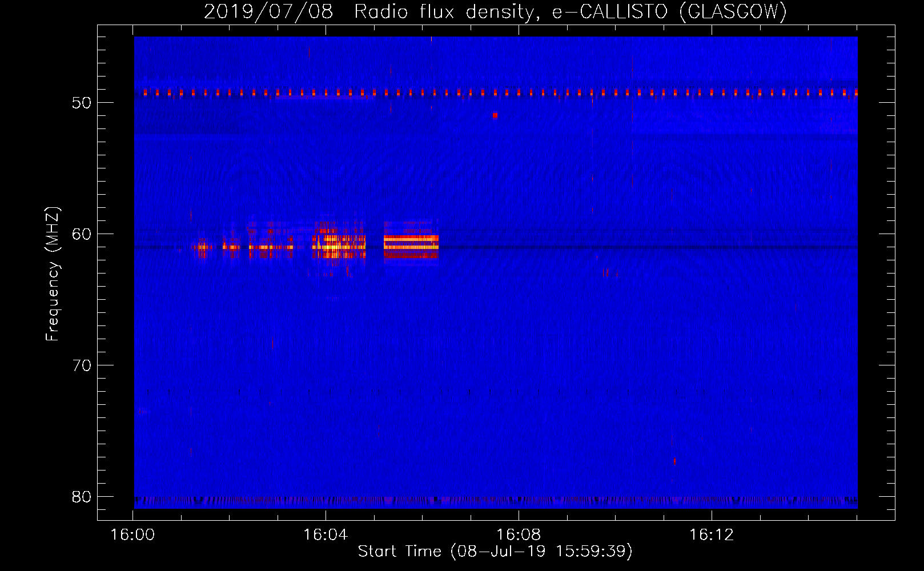The height and width of the screenshot is (571, 924).
Task: Click the 16:00 time tick label
Action: [132, 535]
